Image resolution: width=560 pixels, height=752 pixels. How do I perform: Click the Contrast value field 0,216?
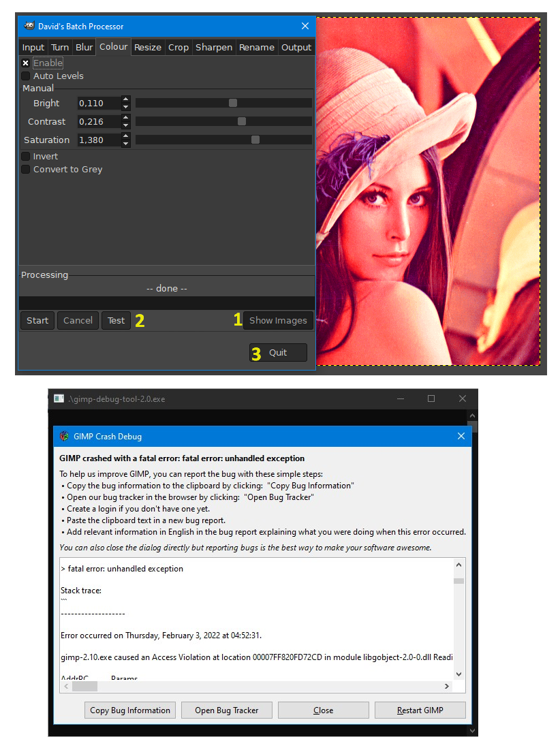coord(99,121)
